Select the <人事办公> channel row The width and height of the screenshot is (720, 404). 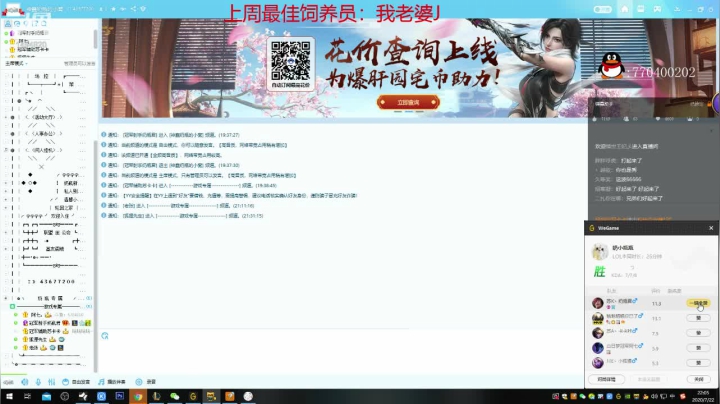(x=45, y=134)
